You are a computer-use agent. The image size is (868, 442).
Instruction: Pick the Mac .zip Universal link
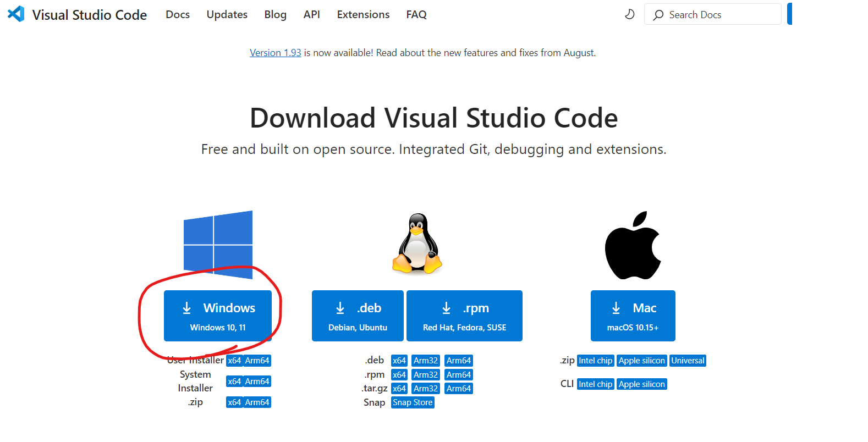click(688, 361)
